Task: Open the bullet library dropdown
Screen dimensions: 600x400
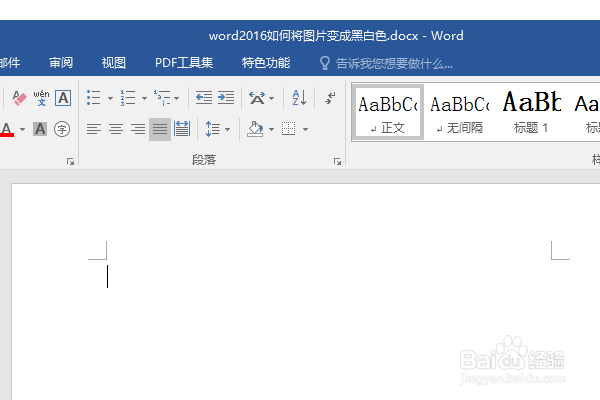Action: [110, 98]
